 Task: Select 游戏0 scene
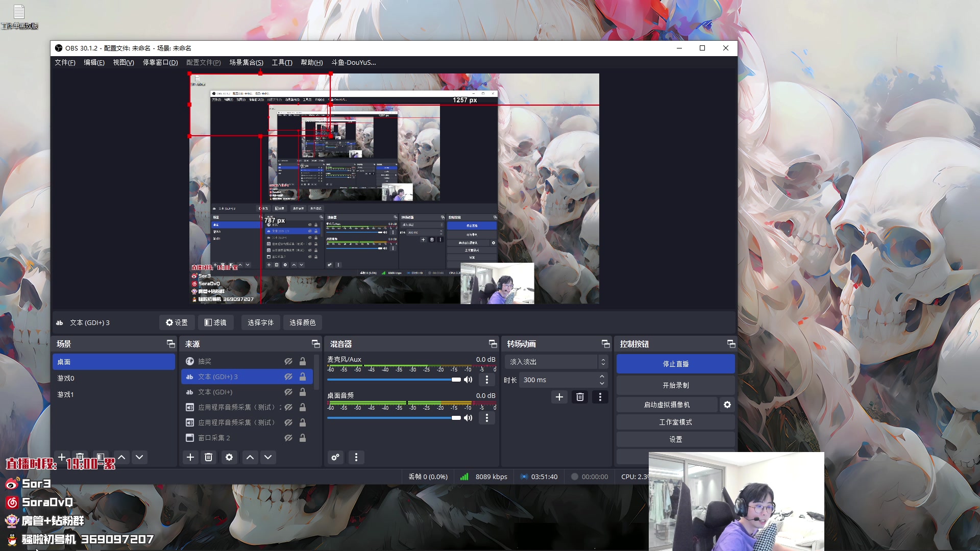114,378
